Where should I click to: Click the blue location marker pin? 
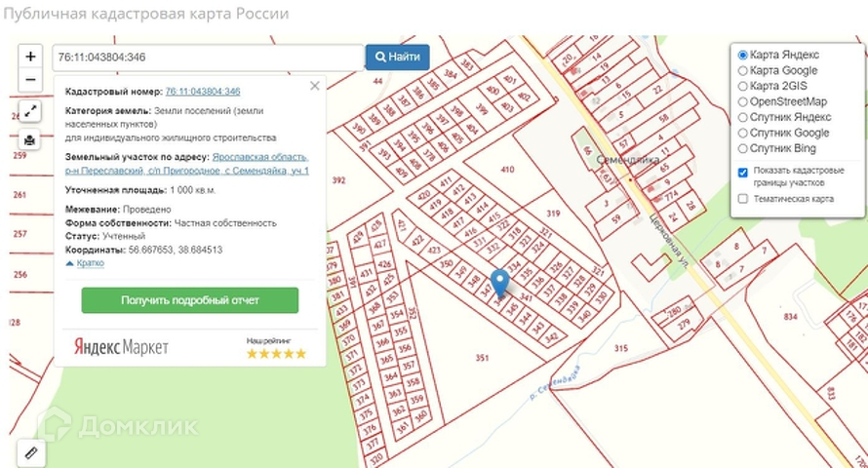(x=500, y=285)
